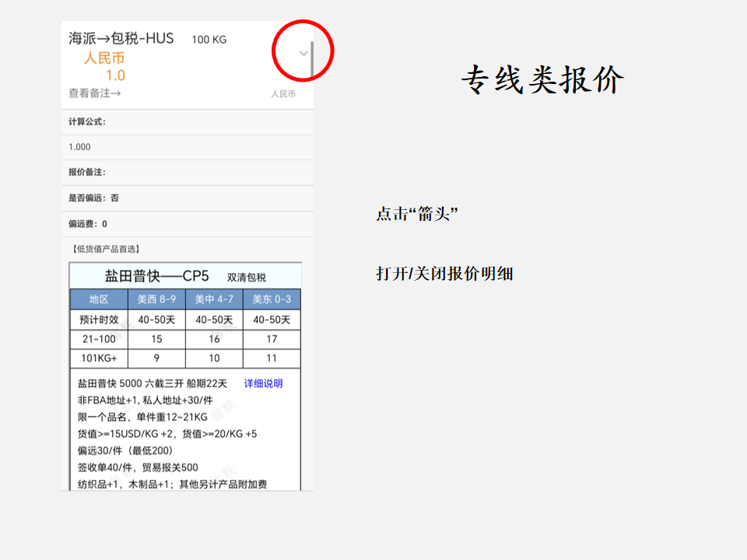747x560 pixels.
Task: Click the vertical scrollbar beside the chevron
Action: (312, 61)
